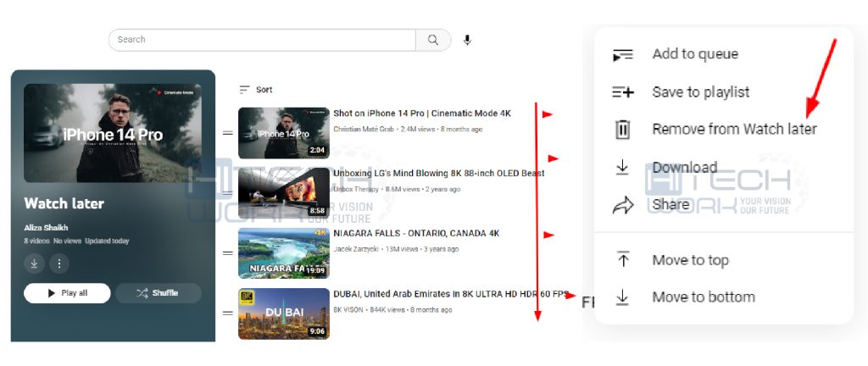The height and width of the screenshot is (366, 868).
Task: Open channel 8K VISON
Action: click(348, 309)
